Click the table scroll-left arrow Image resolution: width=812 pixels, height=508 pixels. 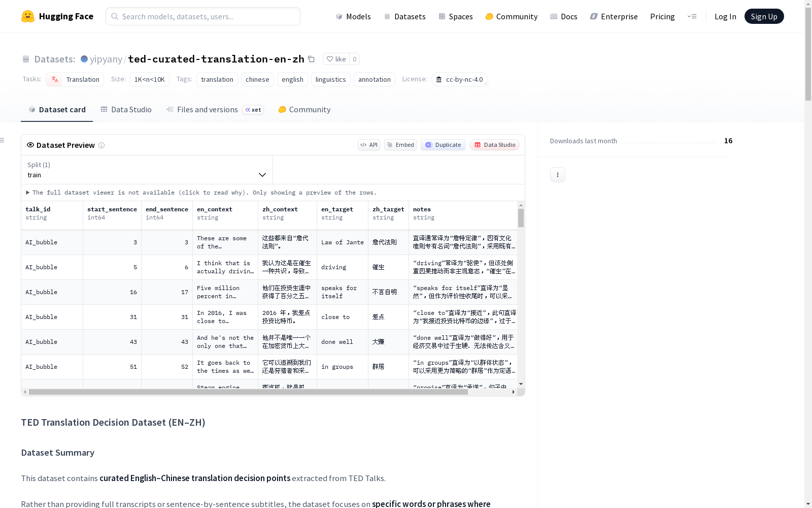pyautogui.click(x=25, y=392)
